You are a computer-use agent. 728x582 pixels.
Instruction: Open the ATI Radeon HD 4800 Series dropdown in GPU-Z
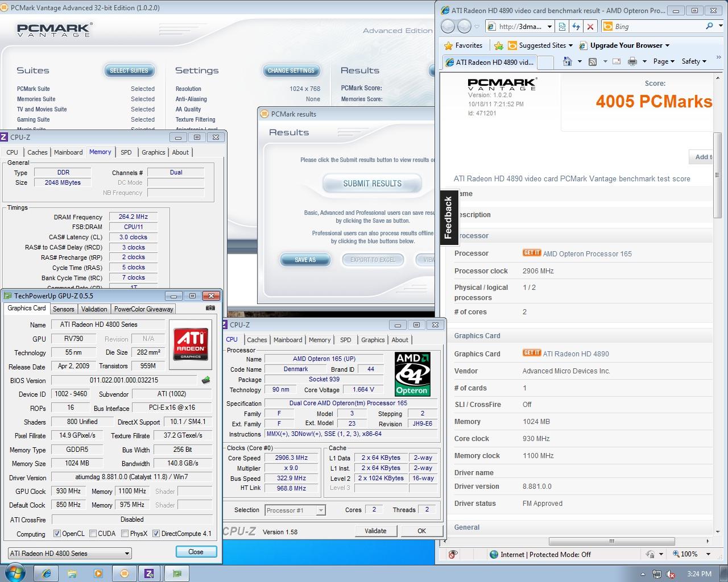tap(69, 553)
